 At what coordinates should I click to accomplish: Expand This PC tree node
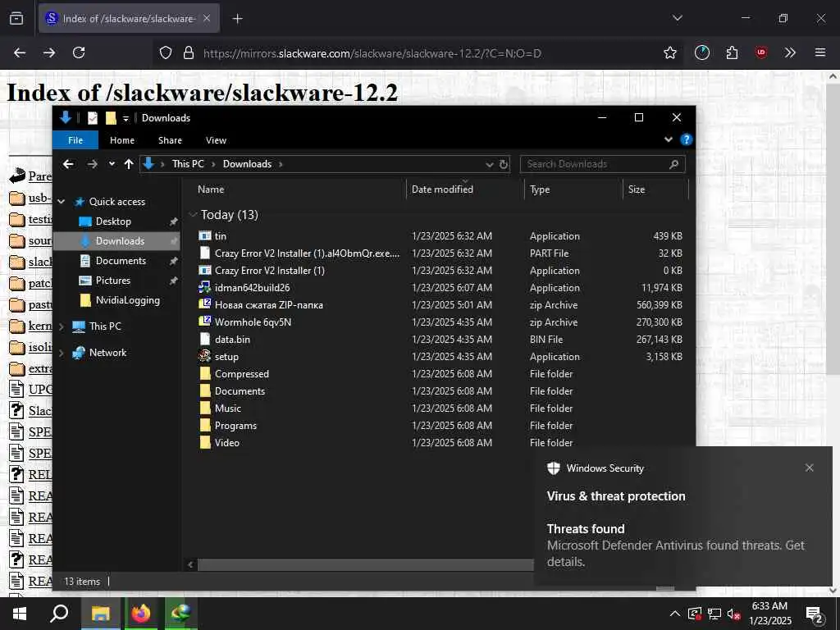(x=61, y=326)
